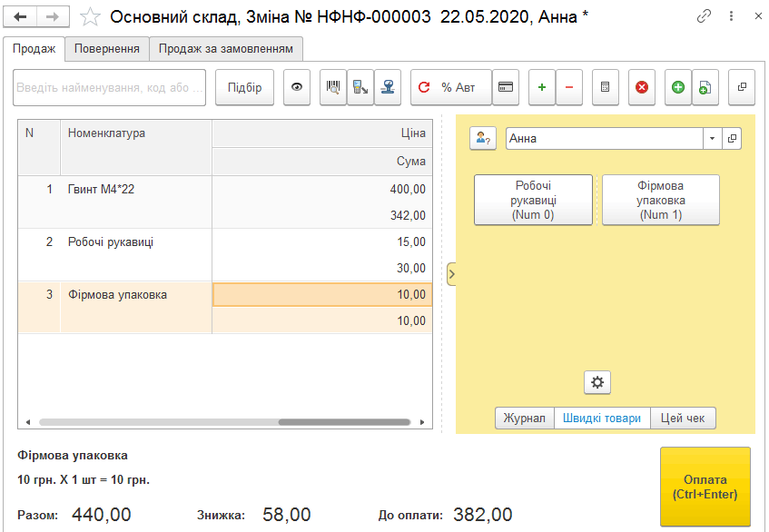This screenshot has height=532, width=769.
Task: Click the weighing scales icon button
Action: (x=388, y=87)
